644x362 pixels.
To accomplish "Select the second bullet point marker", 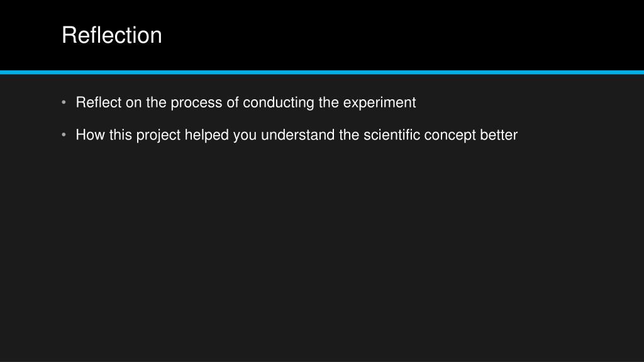I will coord(64,134).
